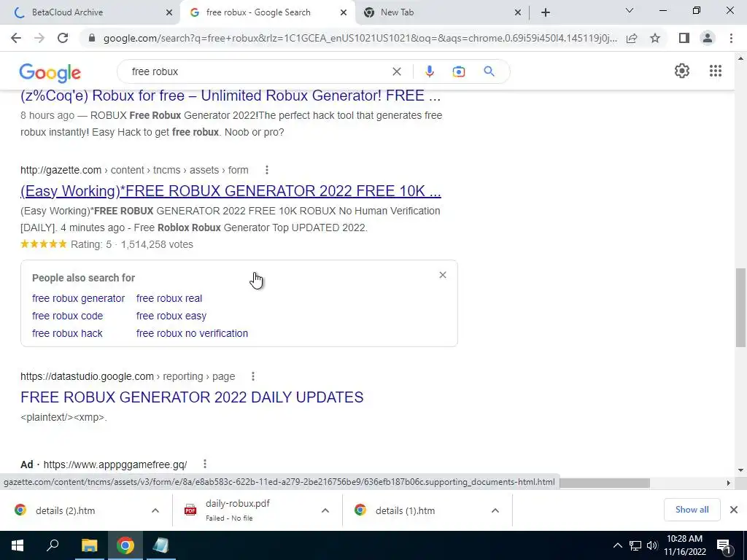This screenshot has height=560, width=747.
Task: Open Easy Working FREE ROBUX GENERATOR result
Action: pos(231,191)
